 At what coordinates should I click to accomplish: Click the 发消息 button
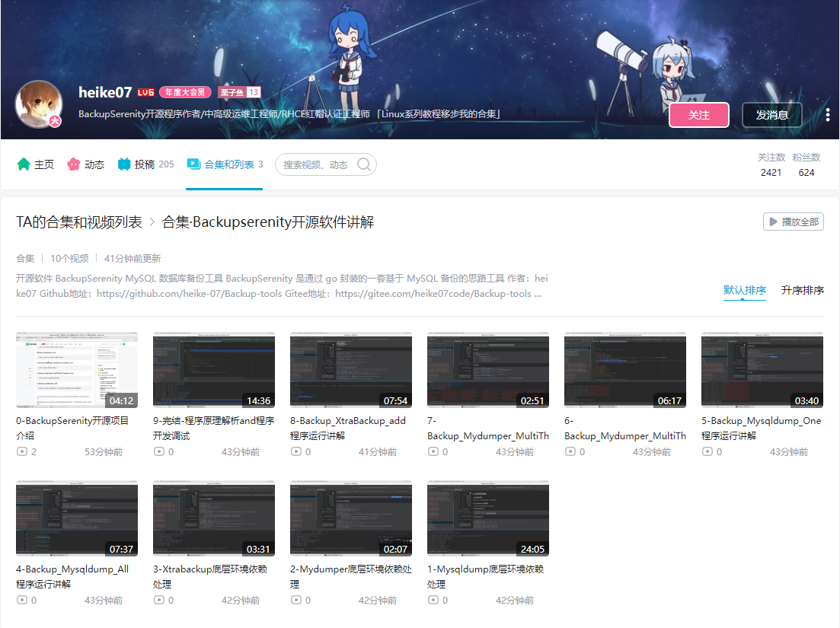[772, 115]
